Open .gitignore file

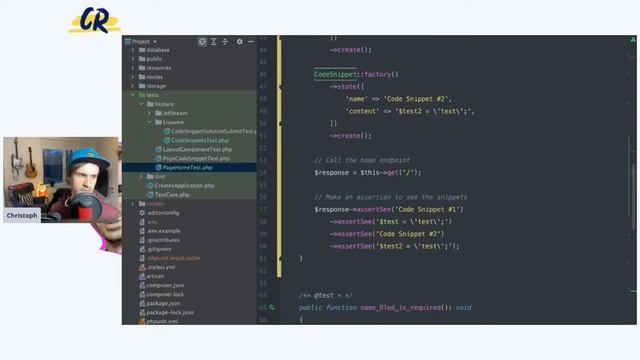(x=155, y=249)
